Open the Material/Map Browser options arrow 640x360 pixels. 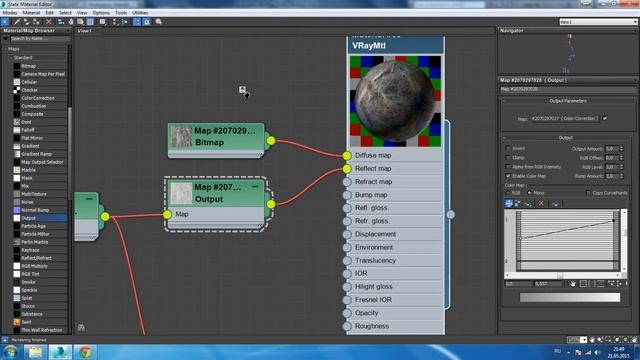6,39
